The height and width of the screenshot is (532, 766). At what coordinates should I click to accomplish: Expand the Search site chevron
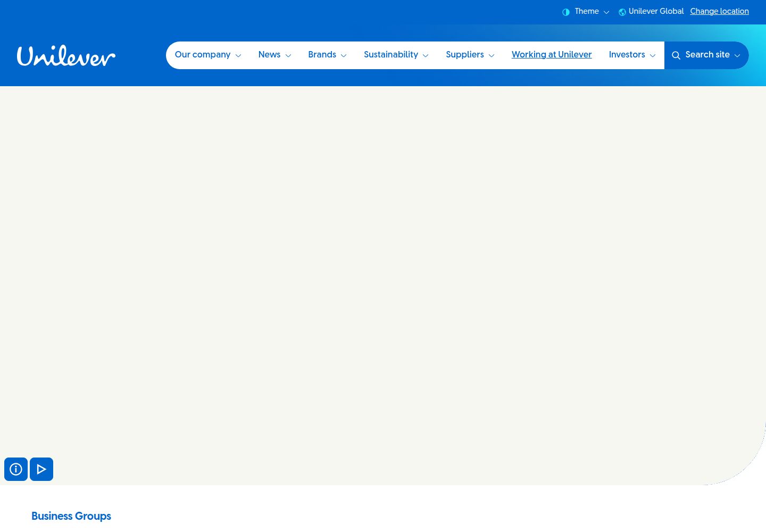737,55
